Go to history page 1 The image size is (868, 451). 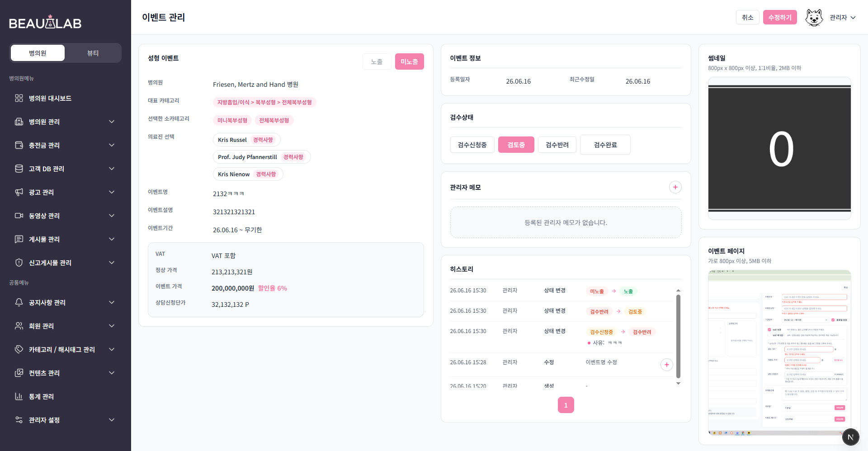pyautogui.click(x=566, y=405)
